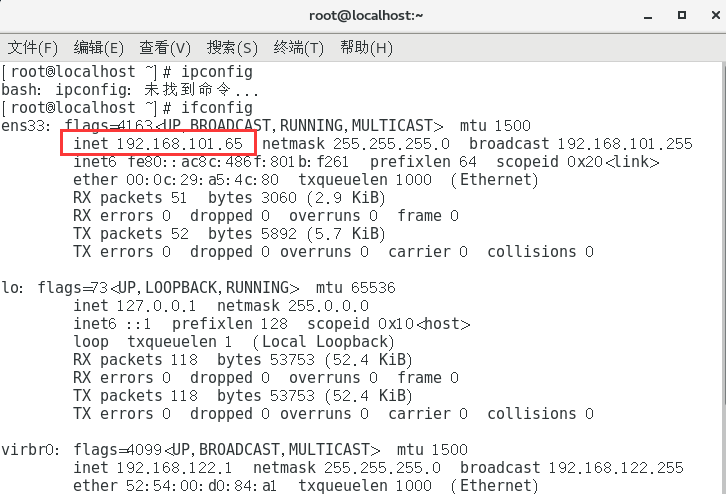This screenshot has width=726, height=494.
Task: Click the window title root@localhost:~
Action: 366,15
